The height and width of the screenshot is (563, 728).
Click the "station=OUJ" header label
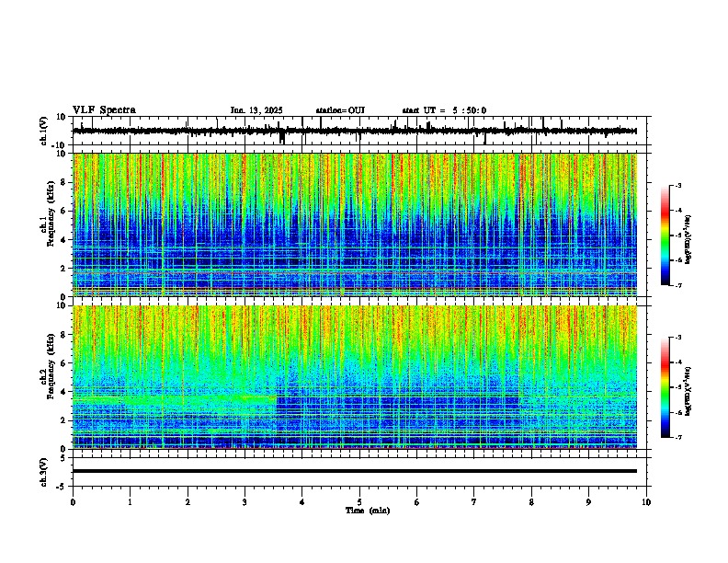[340, 110]
